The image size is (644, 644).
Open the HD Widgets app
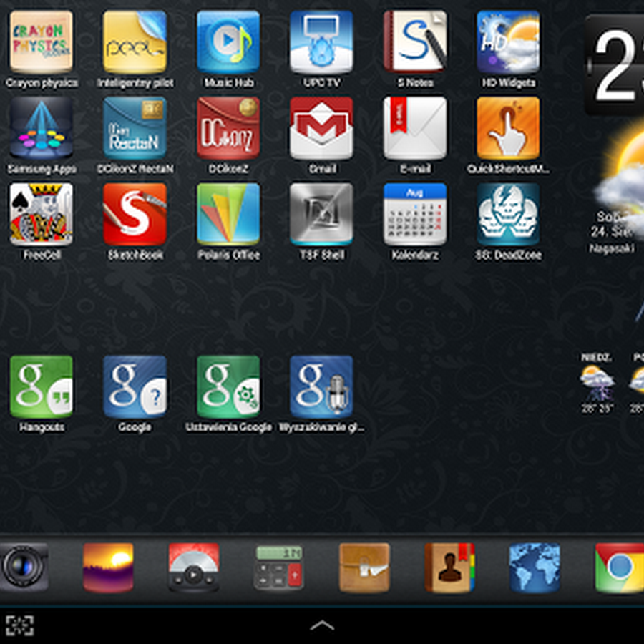click(x=509, y=42)
